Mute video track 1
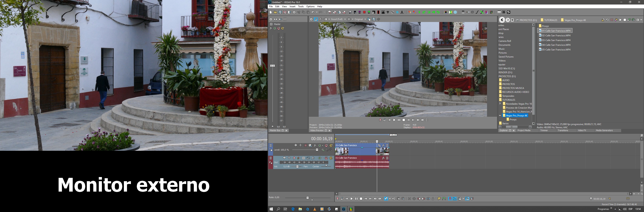This screenshot has width=644, height=212. [x=326, y=145]
